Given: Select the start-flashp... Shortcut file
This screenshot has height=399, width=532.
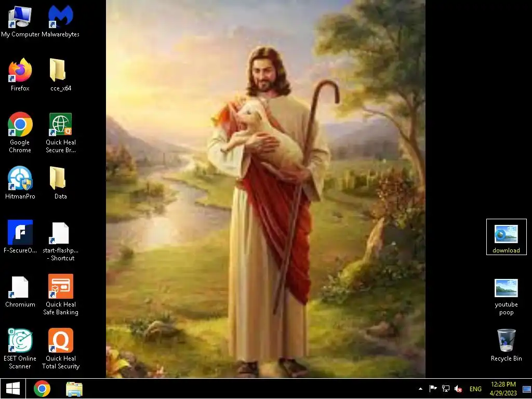Looking at the screenshot, I should (61, 241).
